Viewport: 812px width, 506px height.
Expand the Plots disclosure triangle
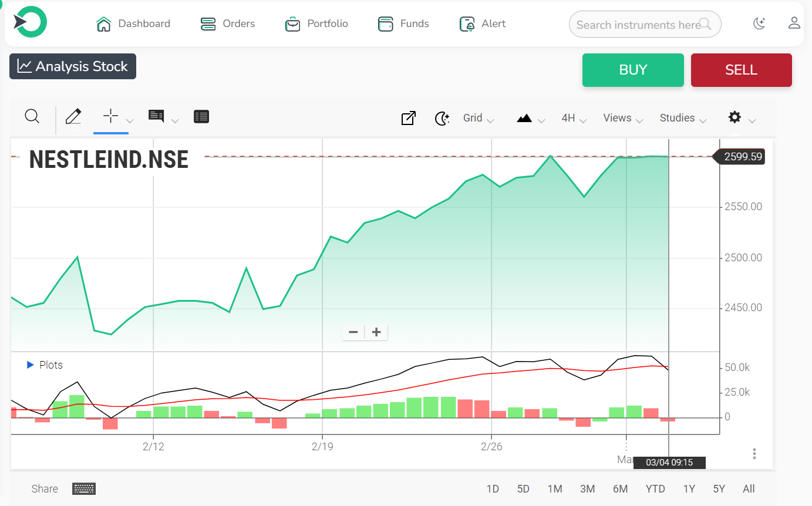(x=31, y=365)
